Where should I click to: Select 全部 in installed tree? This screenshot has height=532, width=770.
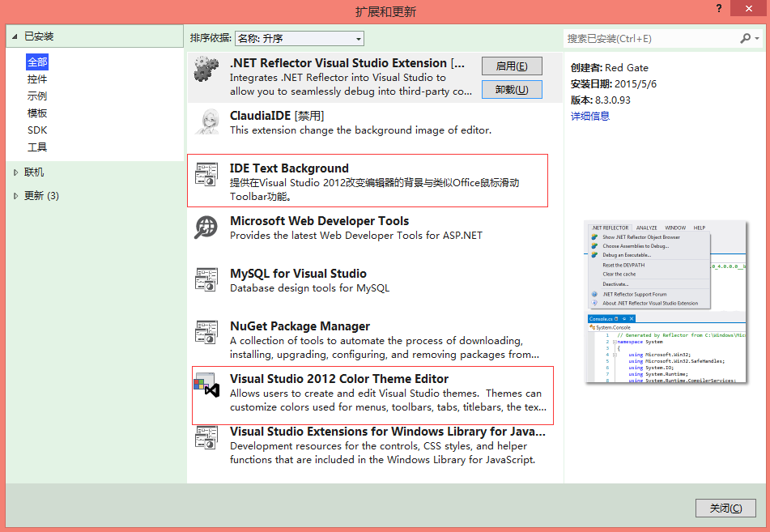37,62
